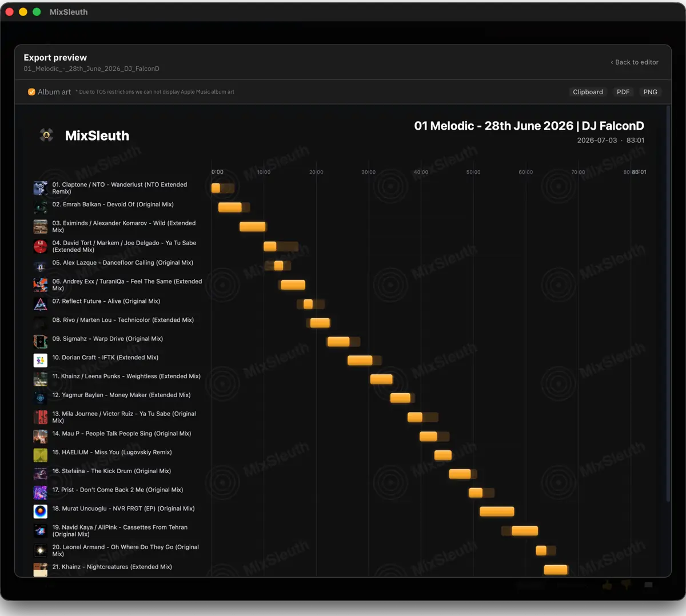Click timeline bar for Khainz Weightless
Screen dimensions: 686x616
coord(381,379)
